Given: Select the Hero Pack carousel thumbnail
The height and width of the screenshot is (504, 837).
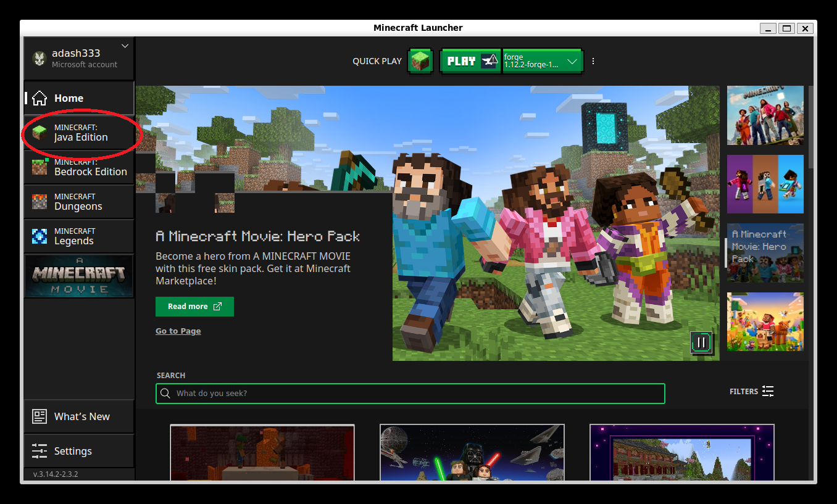Looking at the screenshot, I should 765,253.
